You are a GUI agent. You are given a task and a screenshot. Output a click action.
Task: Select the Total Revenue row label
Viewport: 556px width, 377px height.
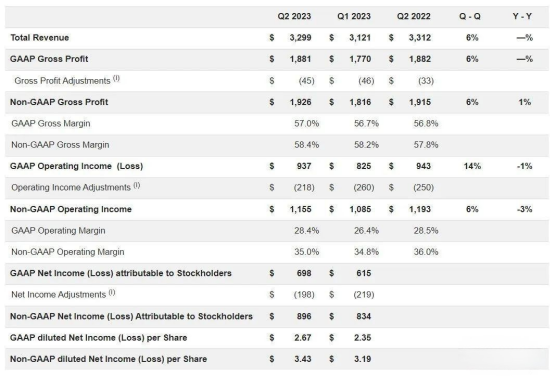40,38
